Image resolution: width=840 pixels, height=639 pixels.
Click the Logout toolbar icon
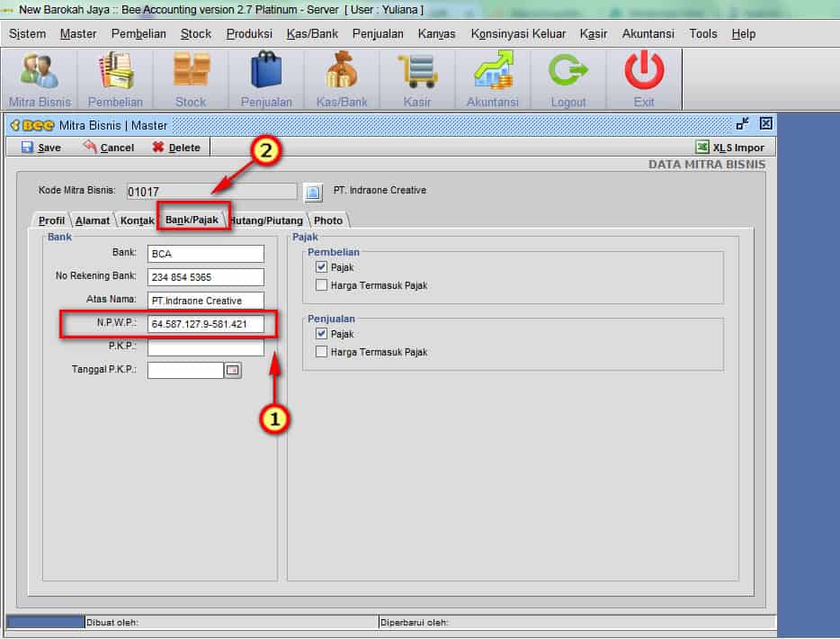tap(568, 79)
